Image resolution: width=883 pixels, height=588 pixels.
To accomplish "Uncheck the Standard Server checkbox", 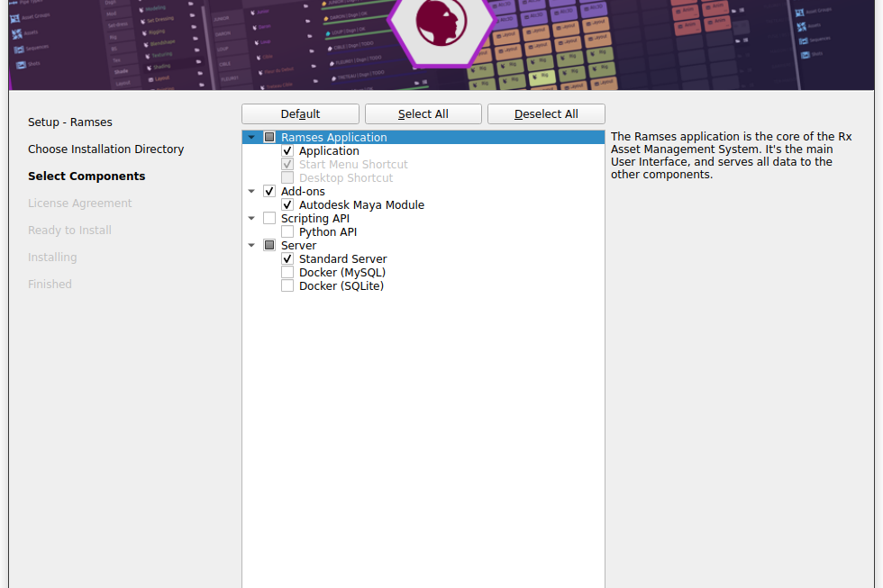I will tap(287, 259).
